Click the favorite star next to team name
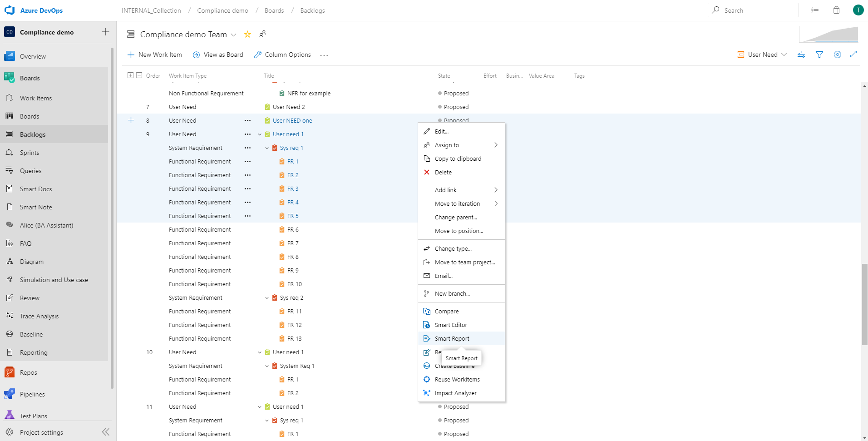The image size is (868, 441). point(247,35)
